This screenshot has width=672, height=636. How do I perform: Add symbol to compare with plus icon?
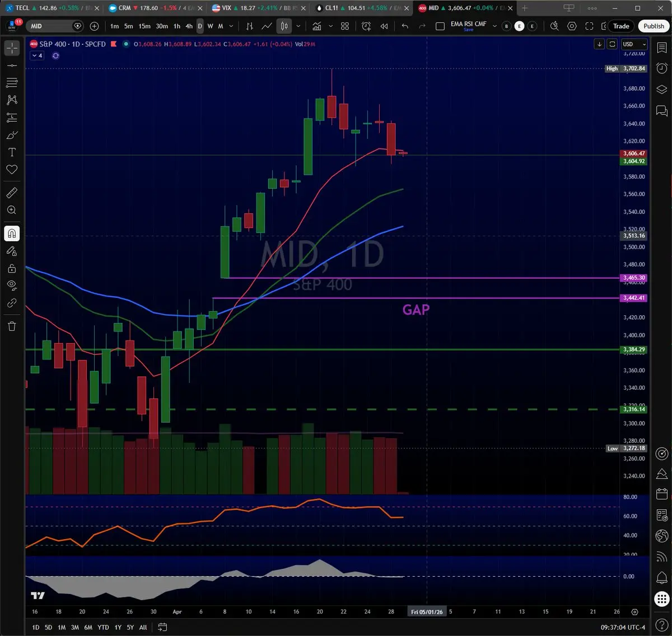94,26
